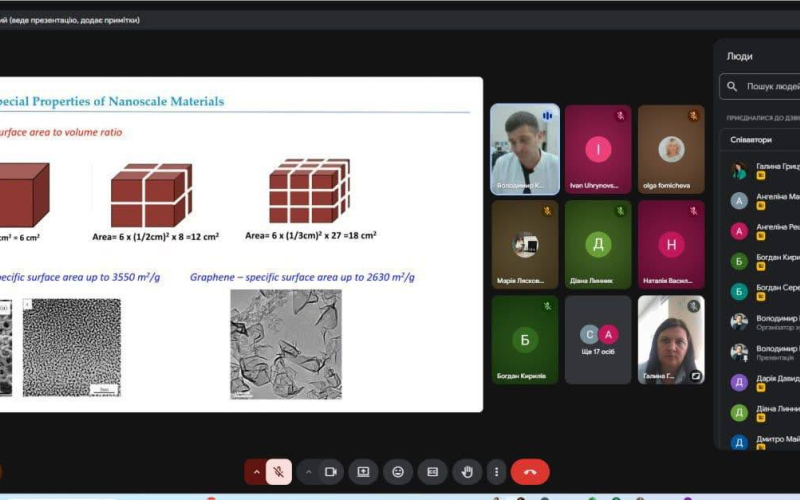This screenshot has width=800, height=500.
Task: Select Марія Ляскове participant tile
Action: point(525,244)
